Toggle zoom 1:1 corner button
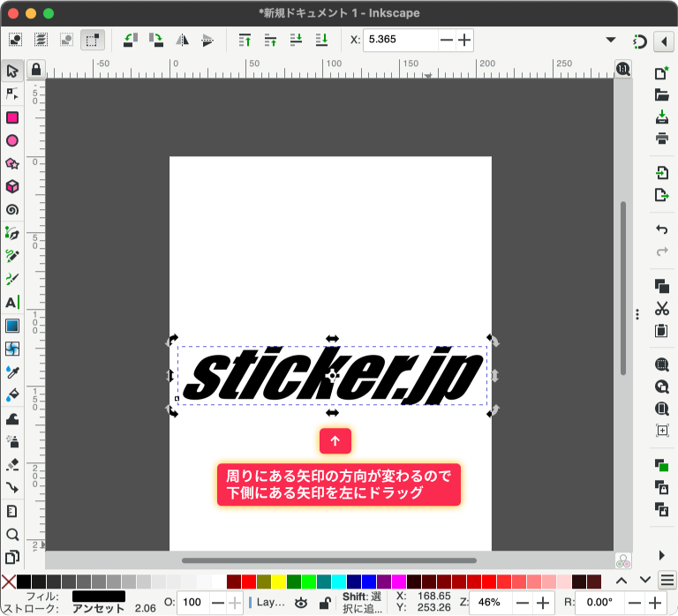Image resolution: width=678 pixels, height=616 pixels. [623, 69]
